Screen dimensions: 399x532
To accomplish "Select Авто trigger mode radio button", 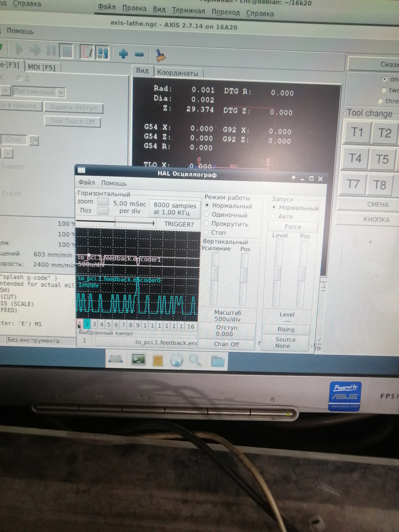I will (x=273, y=216).
